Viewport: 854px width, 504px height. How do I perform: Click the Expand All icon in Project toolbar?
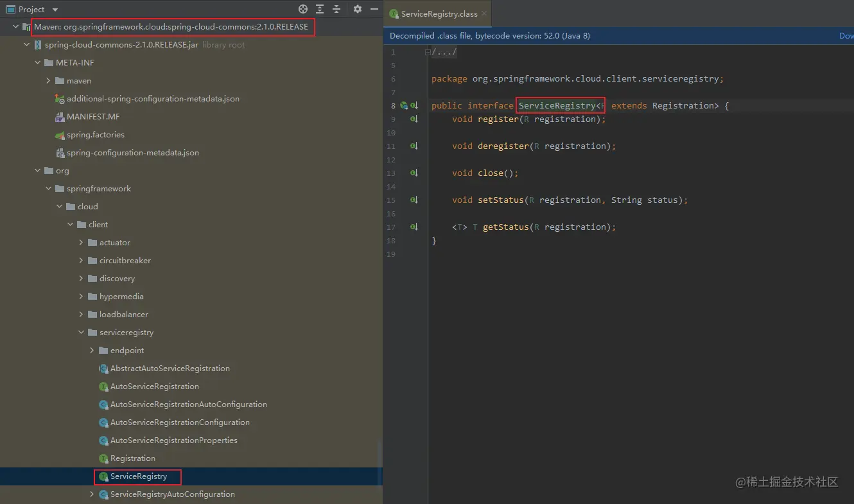click(320, 9)
